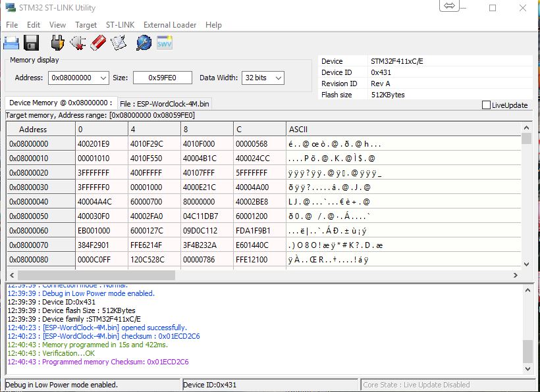Click the Address column header
This screenshot has width=540, height=392.
coord(41,130)
